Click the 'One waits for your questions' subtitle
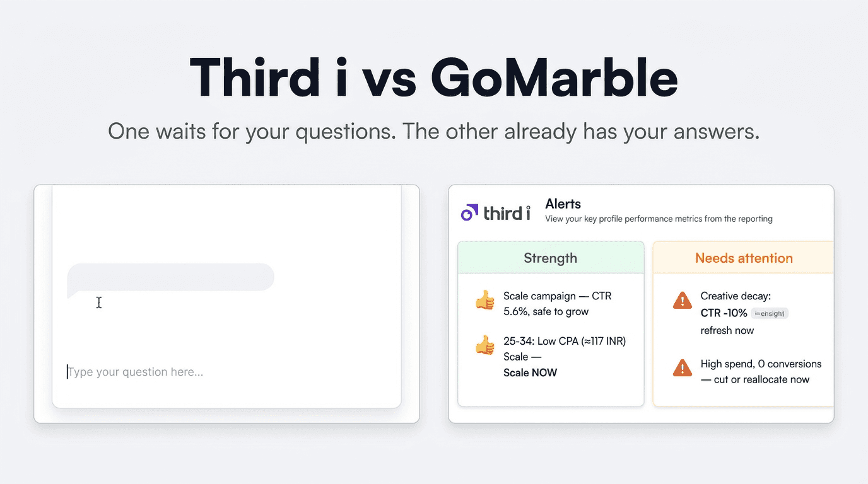 [x=434, y=132]
